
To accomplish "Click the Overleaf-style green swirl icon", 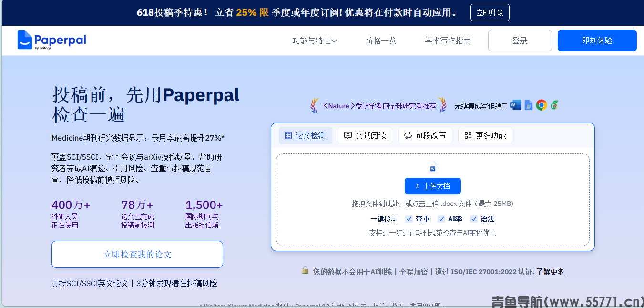I will 554,105.
